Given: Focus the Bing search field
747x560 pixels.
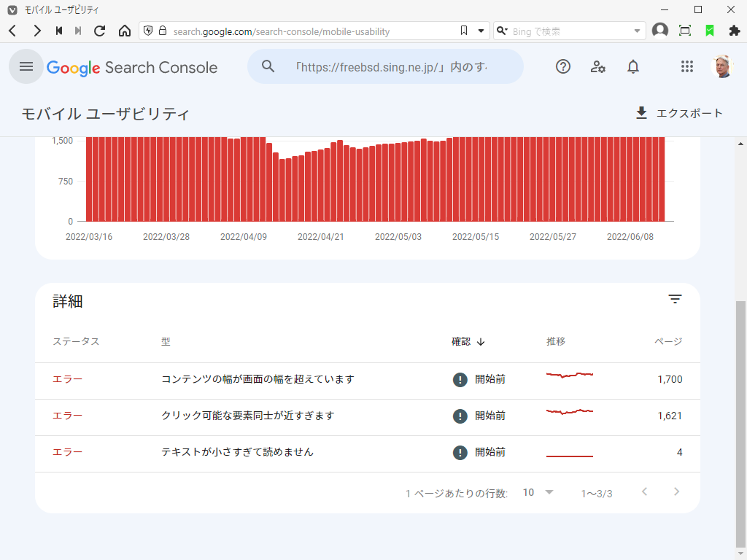Looking at the screenshot, I should click(569, 31).
